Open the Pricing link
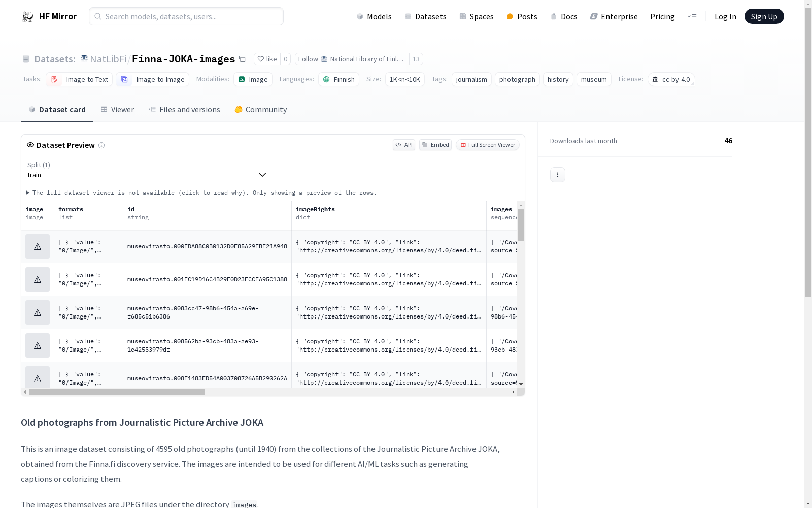Viewport: 812px width, 508px height. 662,16
